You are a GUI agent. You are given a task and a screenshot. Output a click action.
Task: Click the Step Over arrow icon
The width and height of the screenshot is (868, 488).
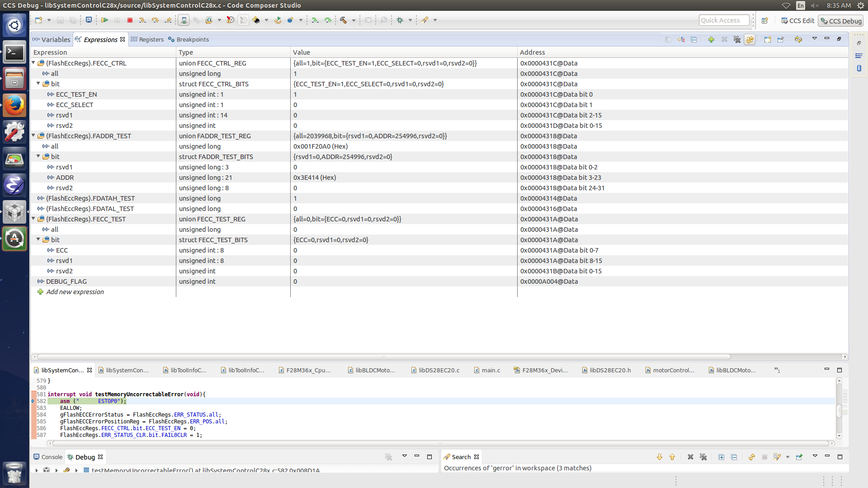[155, 20]
